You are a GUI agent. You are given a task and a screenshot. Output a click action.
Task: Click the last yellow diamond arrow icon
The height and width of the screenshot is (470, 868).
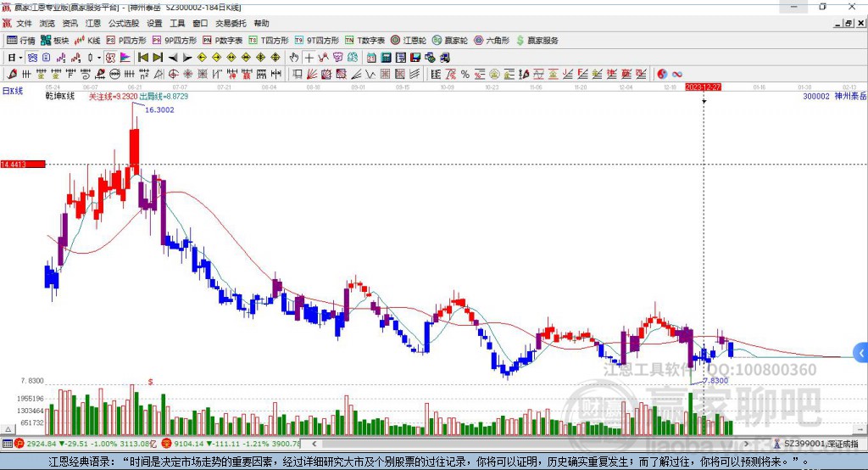[x=275, y=58]
